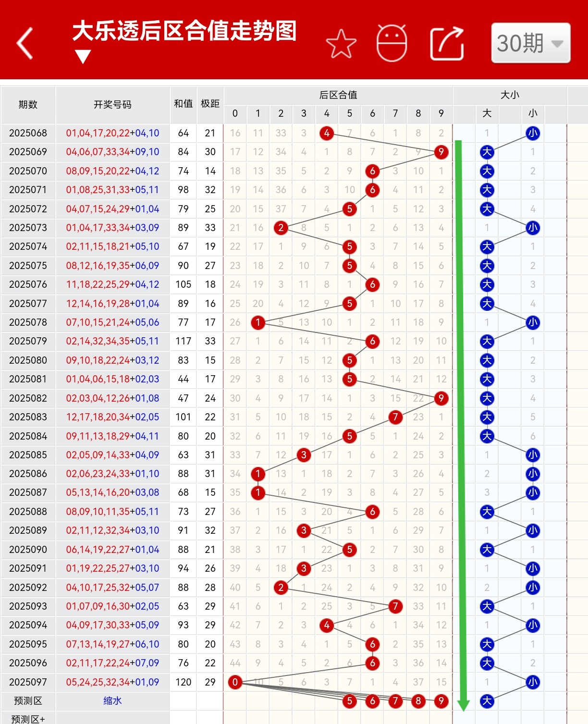
Task: Tap the 后区合值 header
Action: point(338,95)
